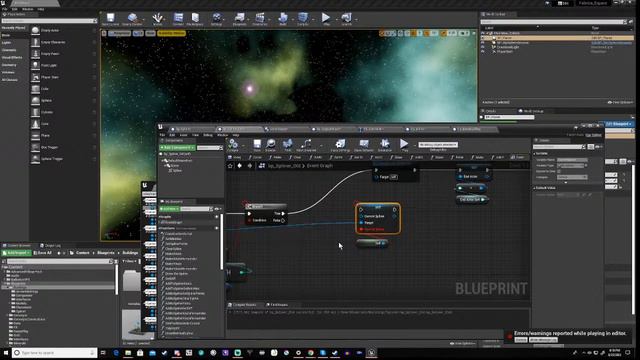Select Player Start in Place Actors list
This screenshot has height=360, width=640.
[63, 77]
